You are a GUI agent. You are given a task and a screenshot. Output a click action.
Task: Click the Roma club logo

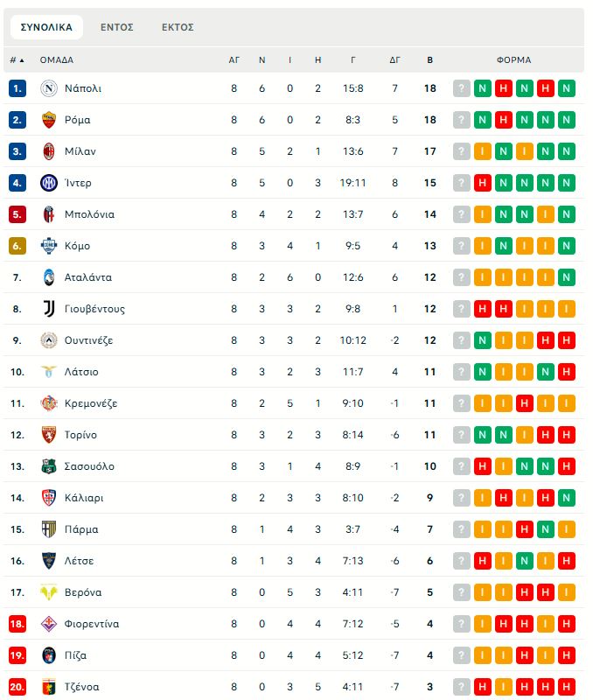48,120
